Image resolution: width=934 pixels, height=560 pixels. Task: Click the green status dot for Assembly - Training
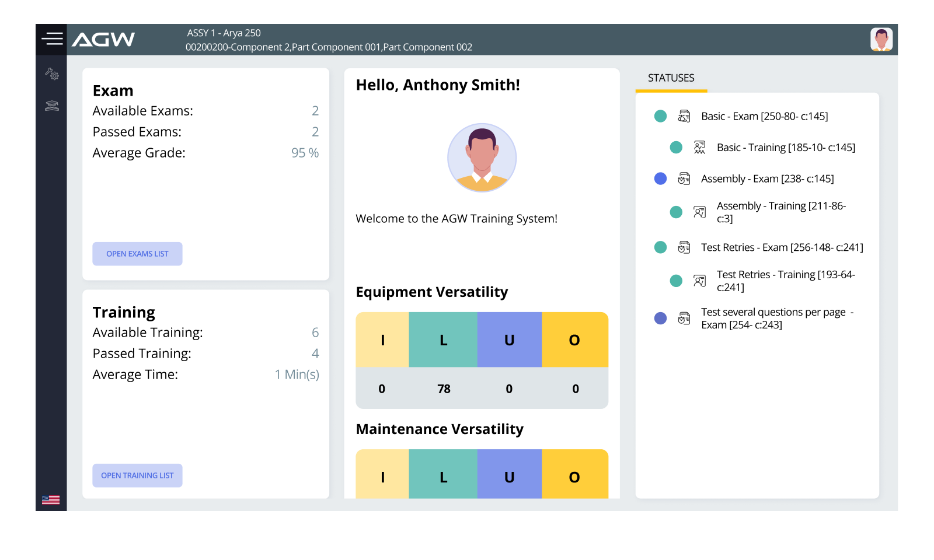click(x=676, y=212)
